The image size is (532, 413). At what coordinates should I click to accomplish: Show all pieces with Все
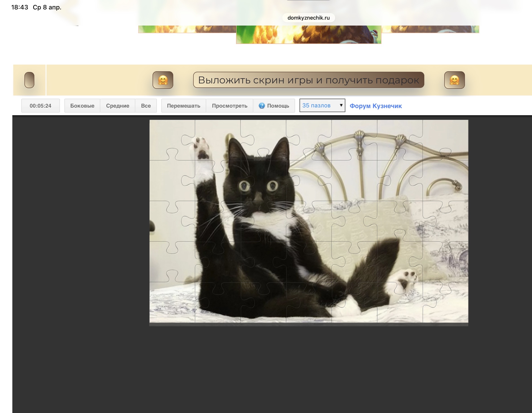point(146,106)
